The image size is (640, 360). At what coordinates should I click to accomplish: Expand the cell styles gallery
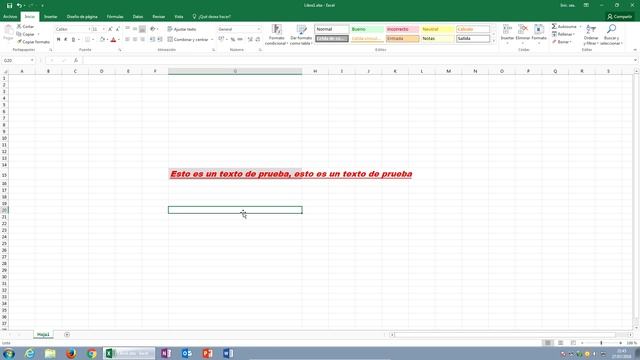tap(494, 41)
